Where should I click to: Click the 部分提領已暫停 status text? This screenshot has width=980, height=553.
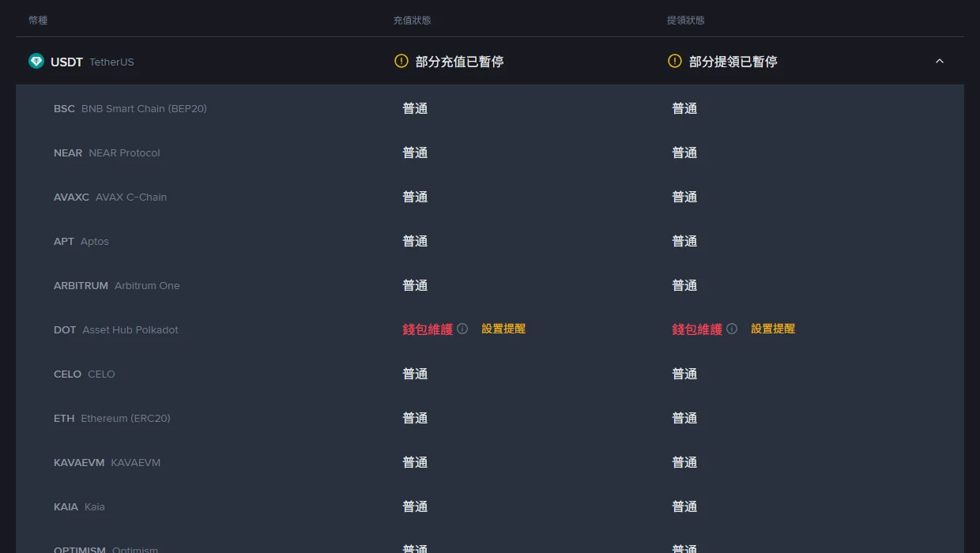(x=733, y=62)
